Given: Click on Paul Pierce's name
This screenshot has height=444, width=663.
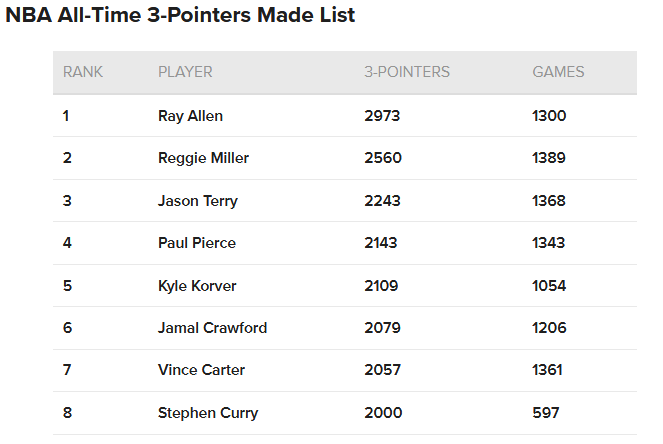Looking at the screenshot, I should tap(197, 243).
